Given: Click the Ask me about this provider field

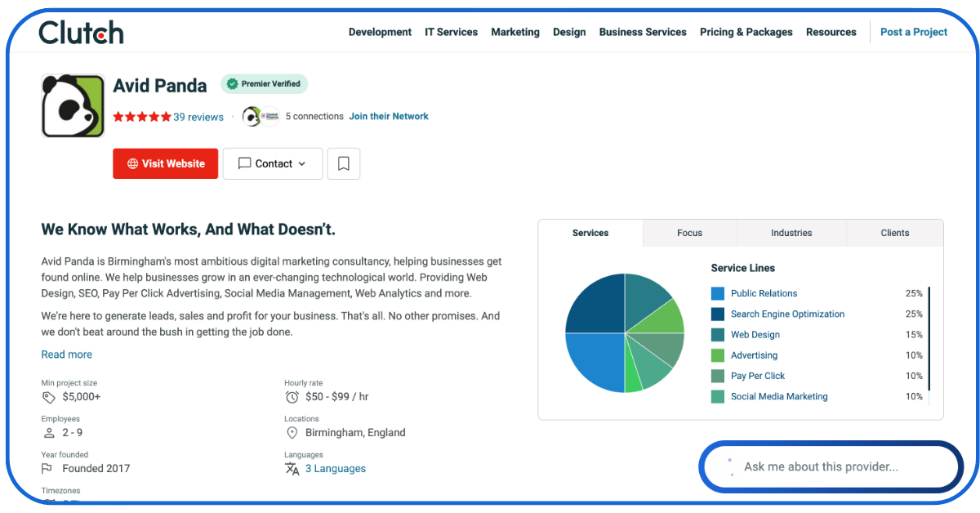Looking at the screenshot, I should pyautogui.click(x=831, y=467).
